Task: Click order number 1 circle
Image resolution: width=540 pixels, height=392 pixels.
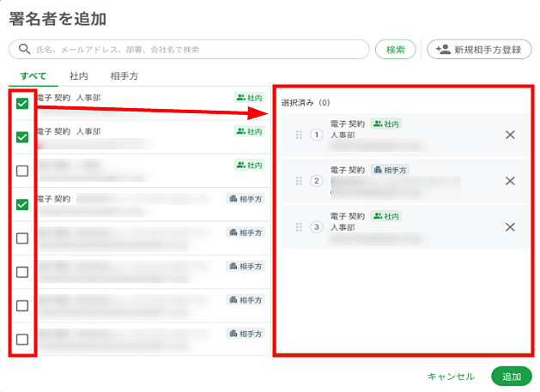Action: pyautogui.click(x=317, y=135)
